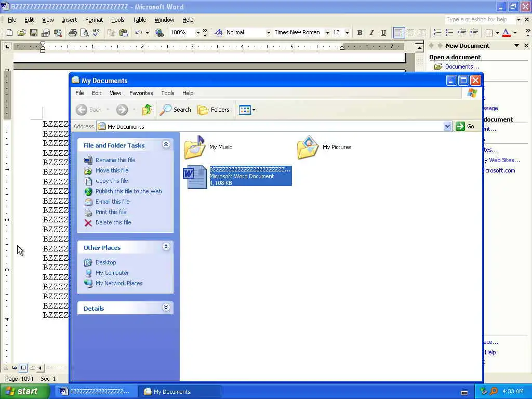
Task: Switch to Print Layout view button
Action: pyautogui.click(x=23, y=368)
